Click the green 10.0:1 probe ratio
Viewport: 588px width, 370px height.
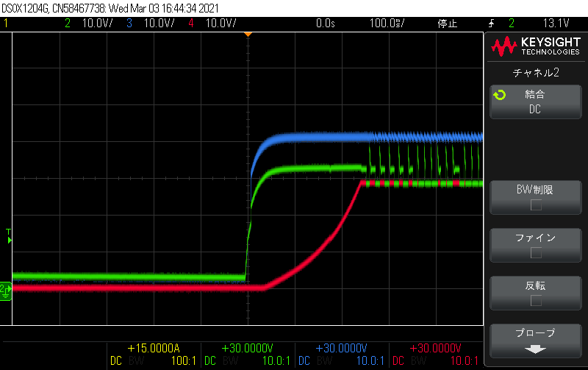pos(276,361)
